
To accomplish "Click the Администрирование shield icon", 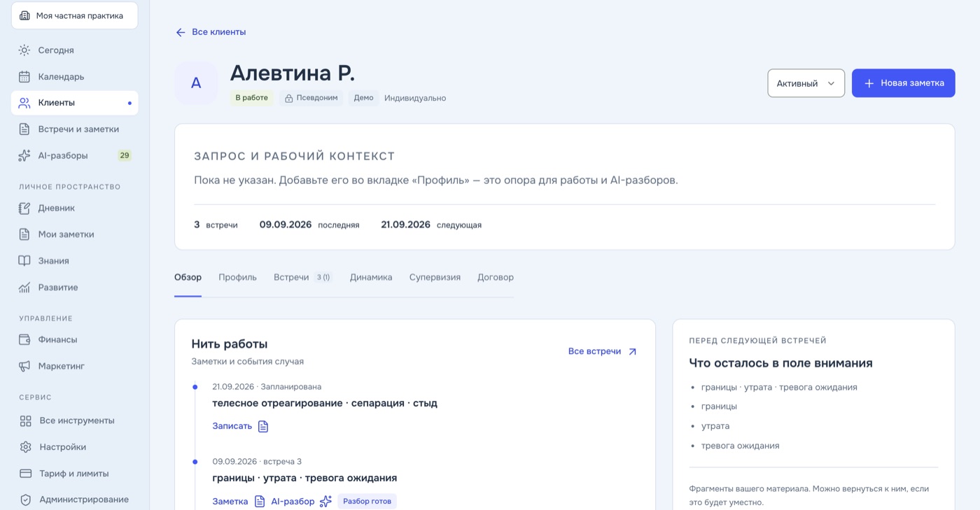I will 26,500.
